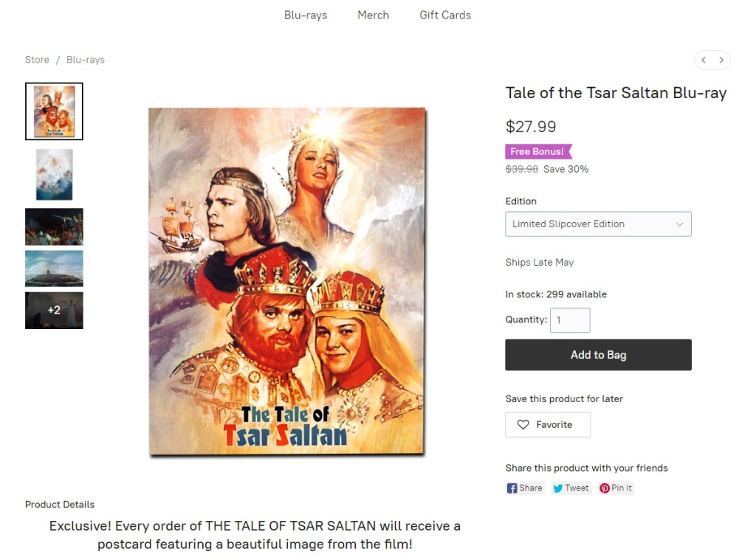
Task: Select the second poster thumbnail
Action: coord(54,174)
